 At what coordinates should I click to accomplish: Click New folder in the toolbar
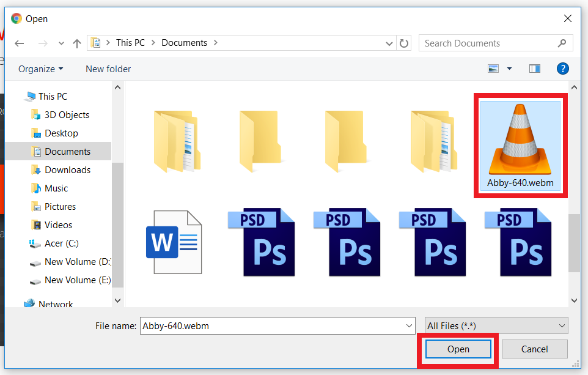108,69
